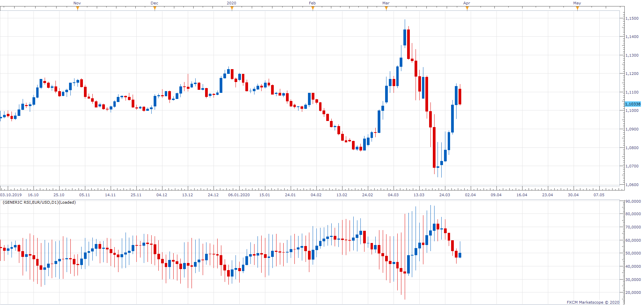The height and width of the screenshot is (305, 644).
Task: Click the 70,0000 RSI scale label
Action: (x=633, y=227)
